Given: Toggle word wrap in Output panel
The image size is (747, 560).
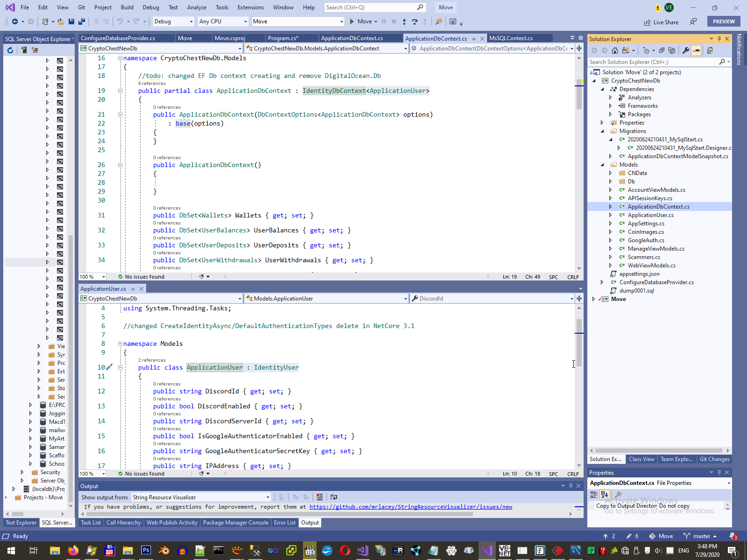Looking at the screenshot, I should point(333,497).
